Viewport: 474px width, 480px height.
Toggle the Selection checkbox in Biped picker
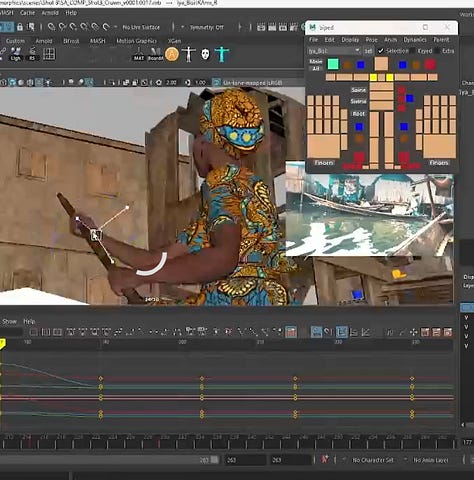pyautogui.click(x=380, y=51)
